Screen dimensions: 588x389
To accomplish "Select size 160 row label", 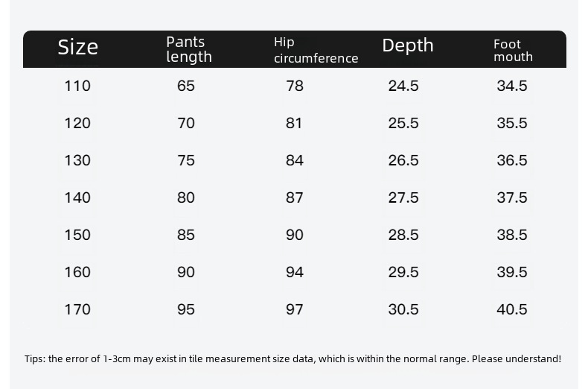I will point(77,272).
